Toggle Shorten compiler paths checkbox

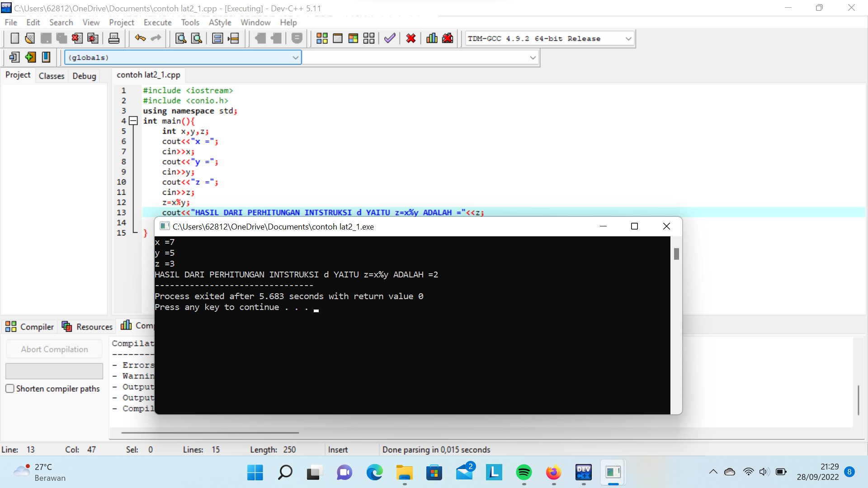10,389
